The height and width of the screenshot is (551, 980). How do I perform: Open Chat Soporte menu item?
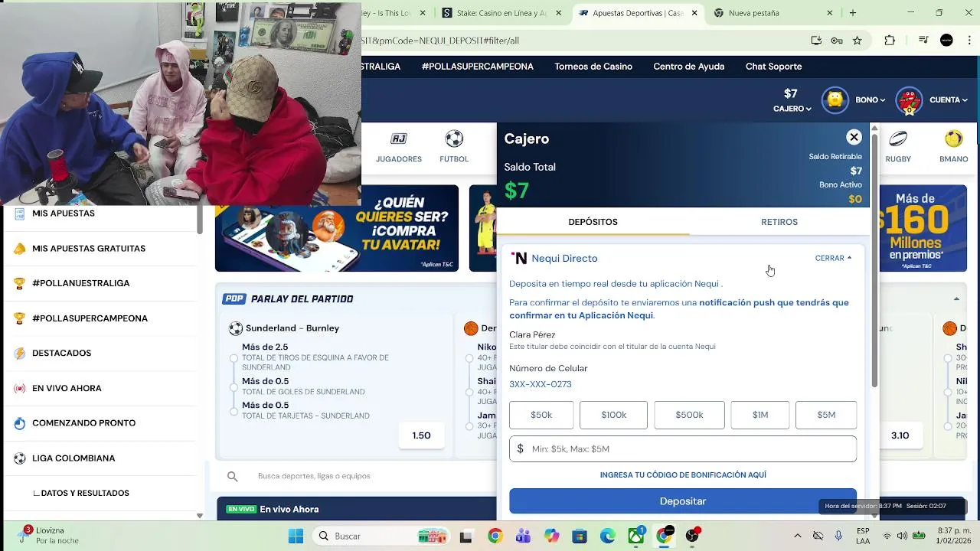click(x=774, y=67)
